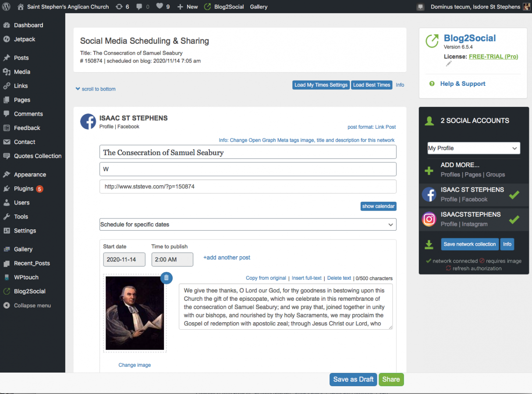The image size is (532, 394).
Task: Open the WordPress logo menu
Action: coord(7,7)
